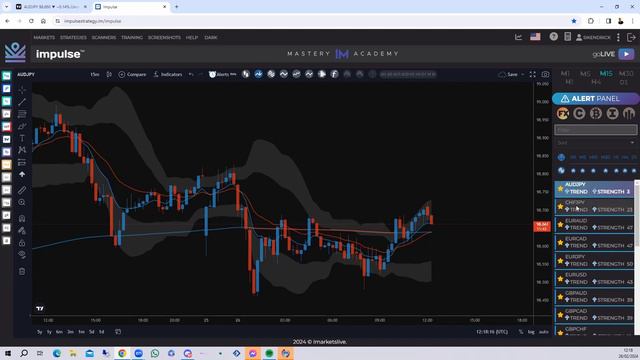The image size is (640, 360).
Task: Select the C commodities market icon
Action: click(579, 113)
